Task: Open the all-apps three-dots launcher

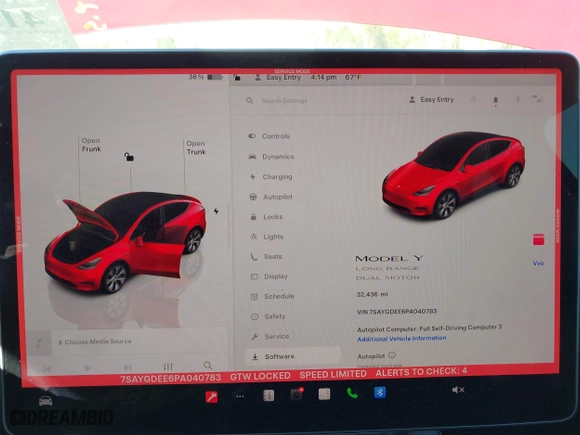Action: (240, 397)
